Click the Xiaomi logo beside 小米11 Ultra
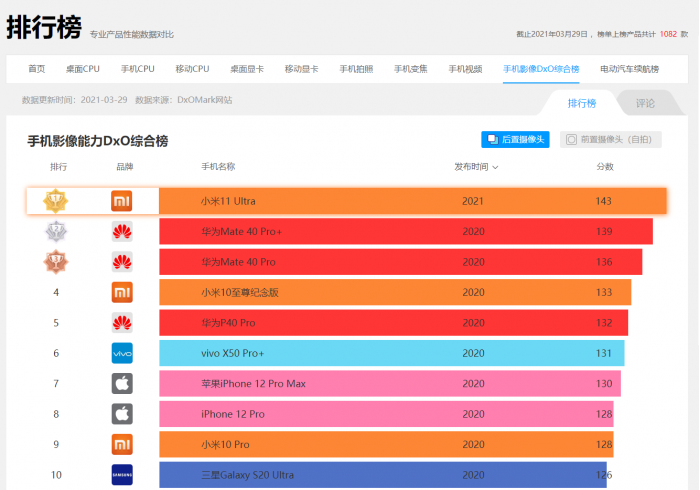 tap(122, 201)
